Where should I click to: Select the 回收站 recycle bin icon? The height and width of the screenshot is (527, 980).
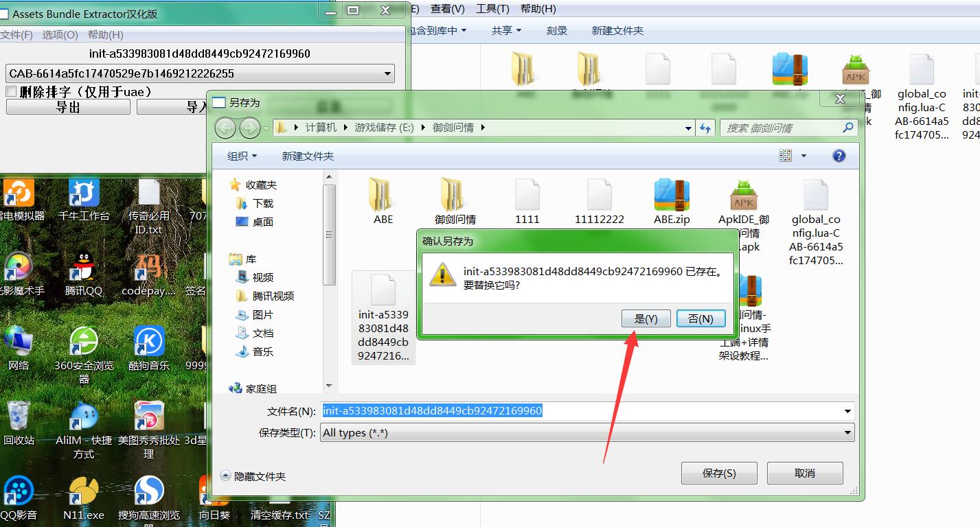[x=19, y=416]
